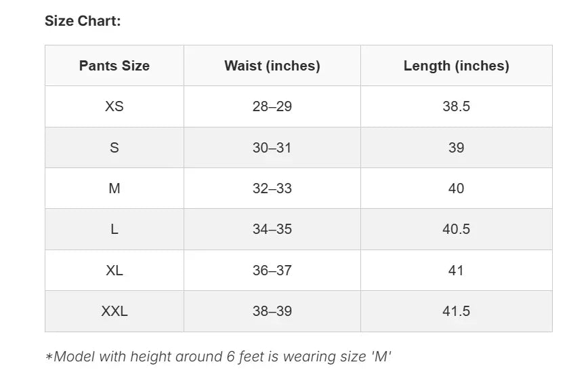This screenshot has height=379, width=588.
Task: Select the Length (inches) column header
Action: (456, 66)
